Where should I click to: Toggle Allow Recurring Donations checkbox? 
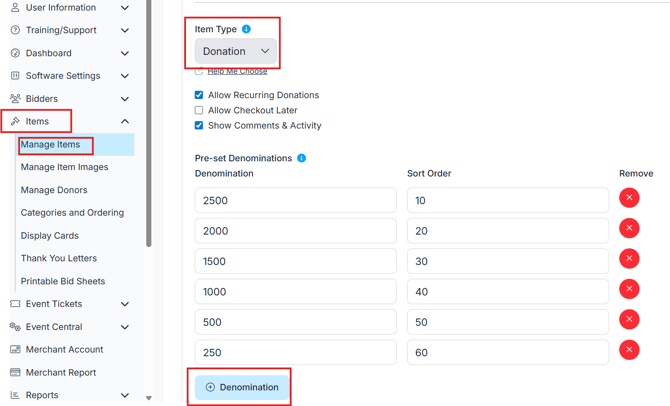click(x=199, y=95)
